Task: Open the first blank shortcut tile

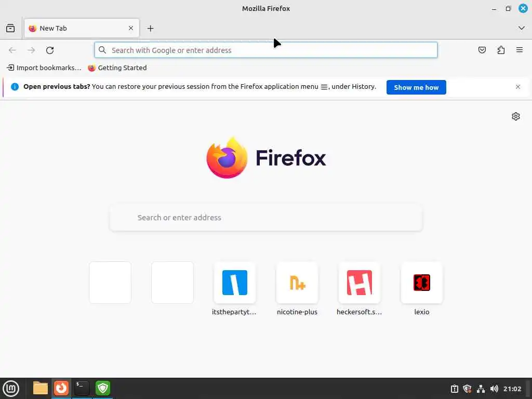Action: 110,283
